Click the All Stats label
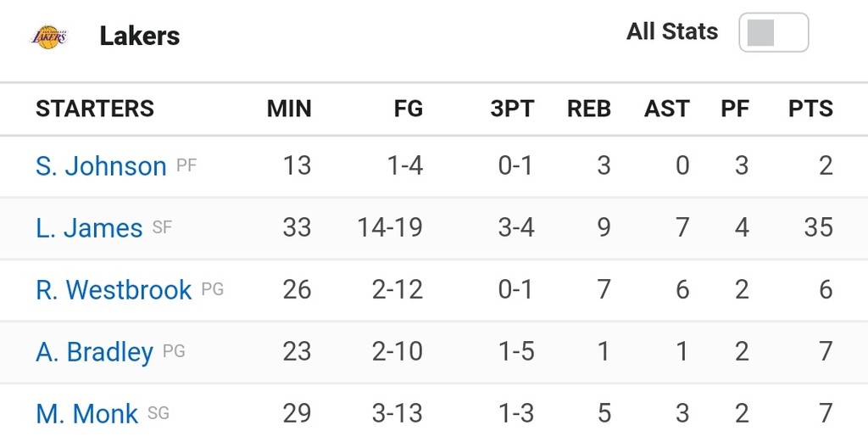The width and height of the screenshot is (868, 442). (x=672, y=31)
